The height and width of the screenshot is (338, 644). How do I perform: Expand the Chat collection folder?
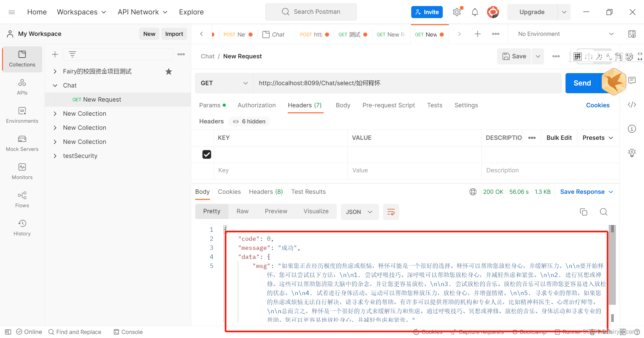point(55,86)
